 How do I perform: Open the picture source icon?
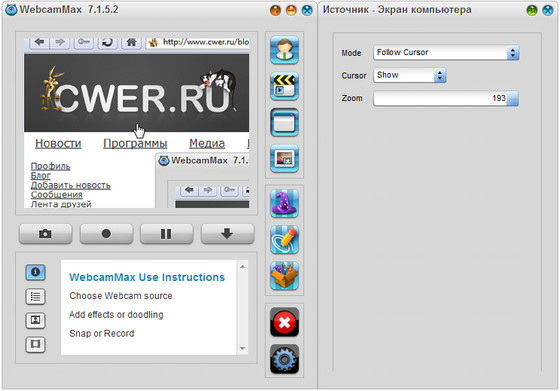[284, 159]
